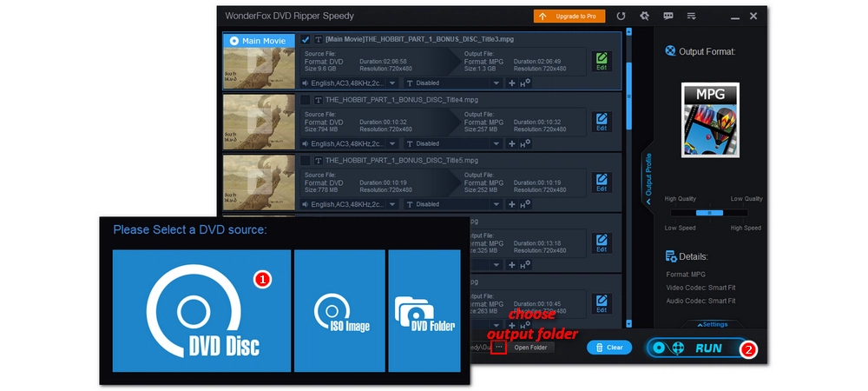
Task: Open the Disabled subtitle dropdown for Title5
Action: pyautogui.click(x=452, y=204)
